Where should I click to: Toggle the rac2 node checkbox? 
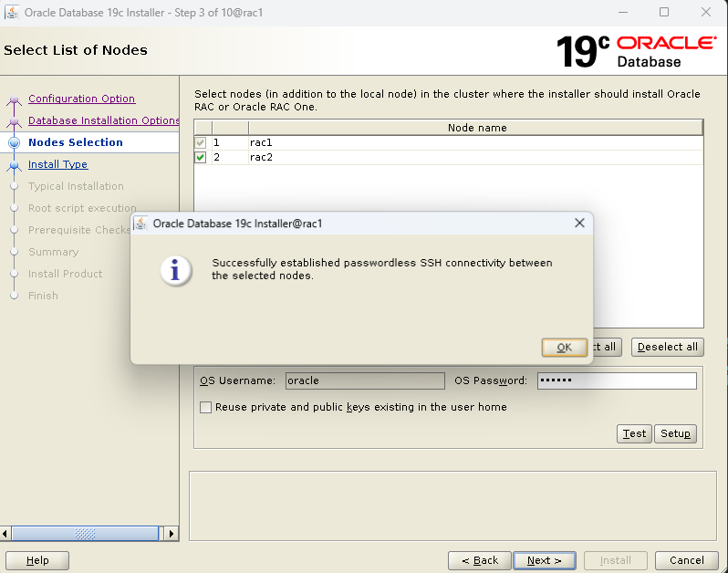click(x=201, y=158)
